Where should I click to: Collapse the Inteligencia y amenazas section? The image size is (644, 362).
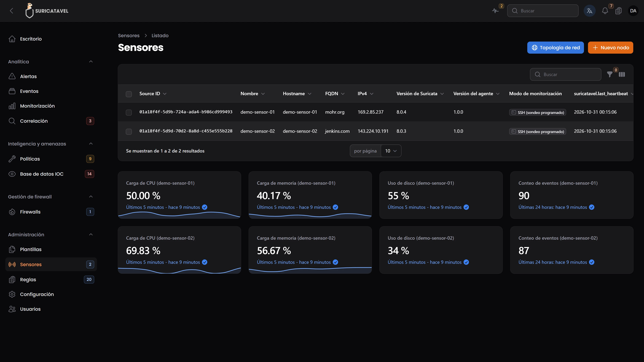coord(91,144)
